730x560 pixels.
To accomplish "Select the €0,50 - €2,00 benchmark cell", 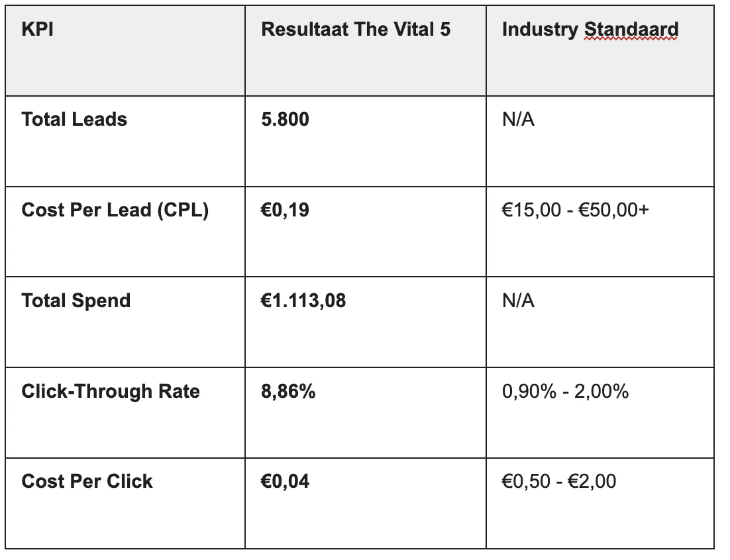I will tap(600, 504).
